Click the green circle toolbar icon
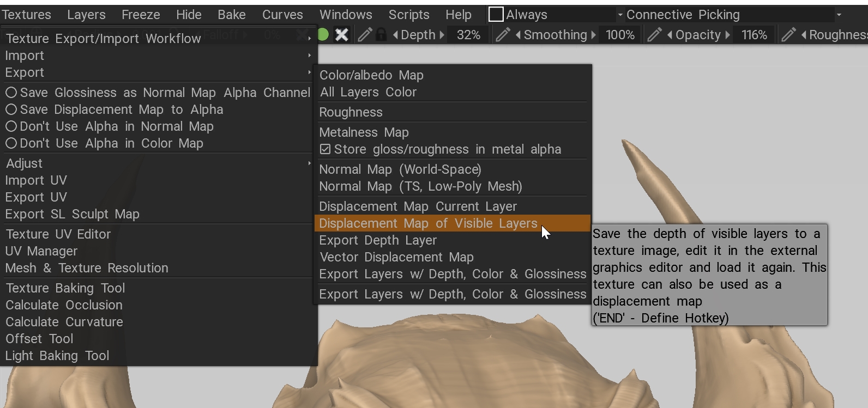 (x=323, y=35)
